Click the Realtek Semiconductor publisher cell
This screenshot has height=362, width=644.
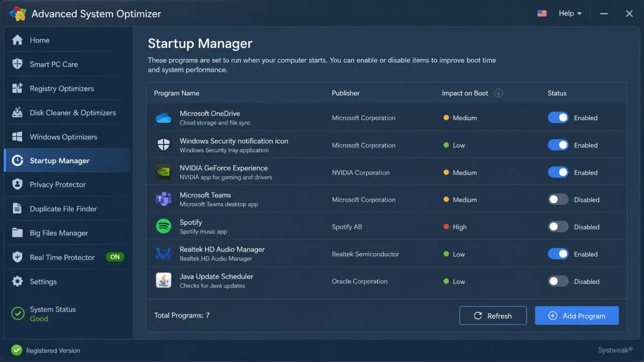pos(365,254)
